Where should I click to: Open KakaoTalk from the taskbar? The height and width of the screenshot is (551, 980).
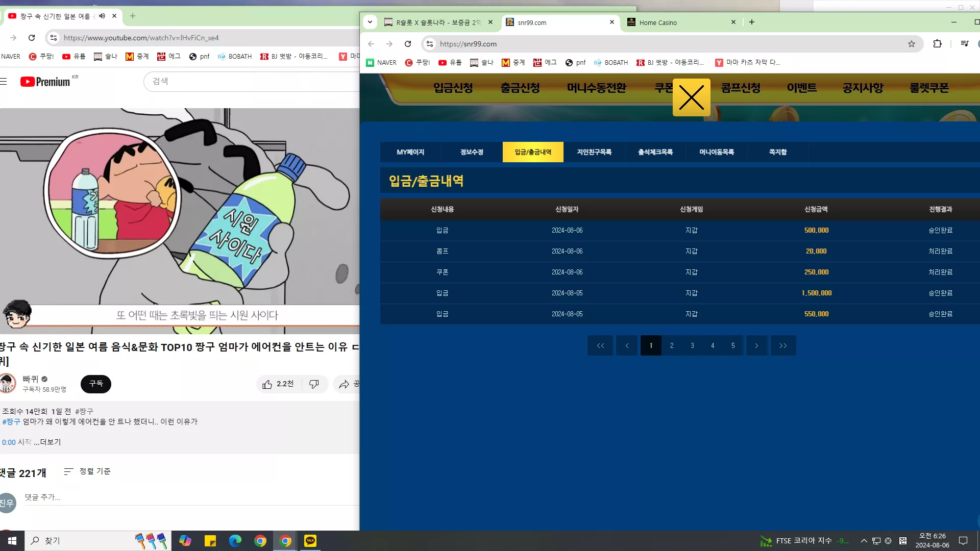tap(310, 541)
